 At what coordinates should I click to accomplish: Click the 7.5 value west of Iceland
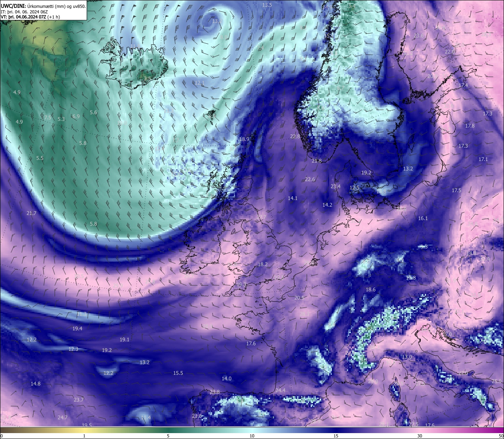(x=48, y=117)
